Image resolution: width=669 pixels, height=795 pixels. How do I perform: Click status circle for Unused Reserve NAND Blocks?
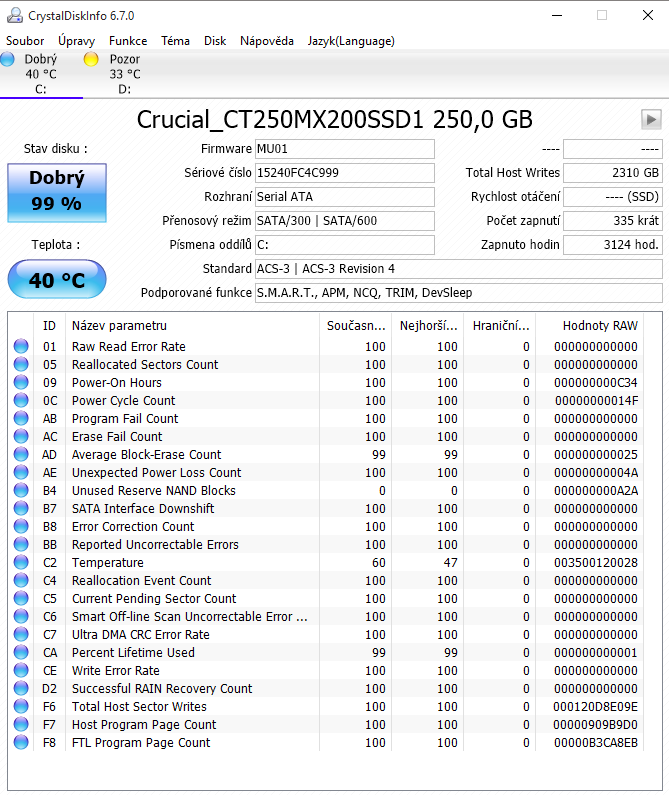click(21, 490)
